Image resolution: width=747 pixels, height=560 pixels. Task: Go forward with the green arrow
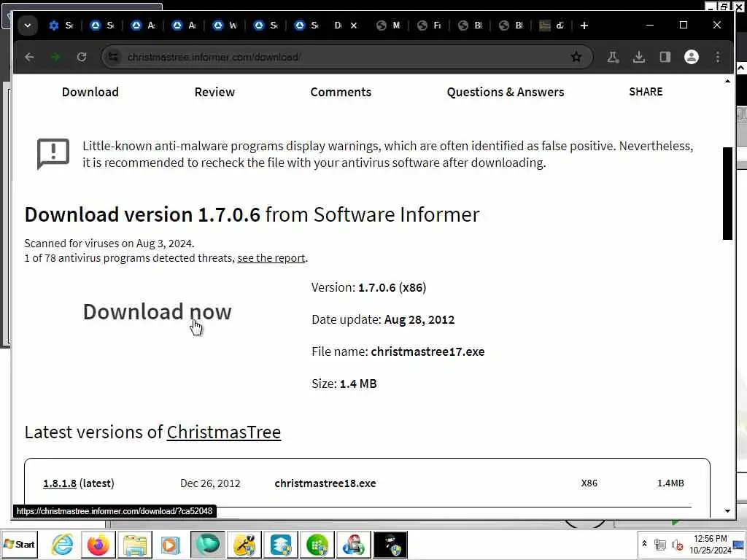point(55,57)
